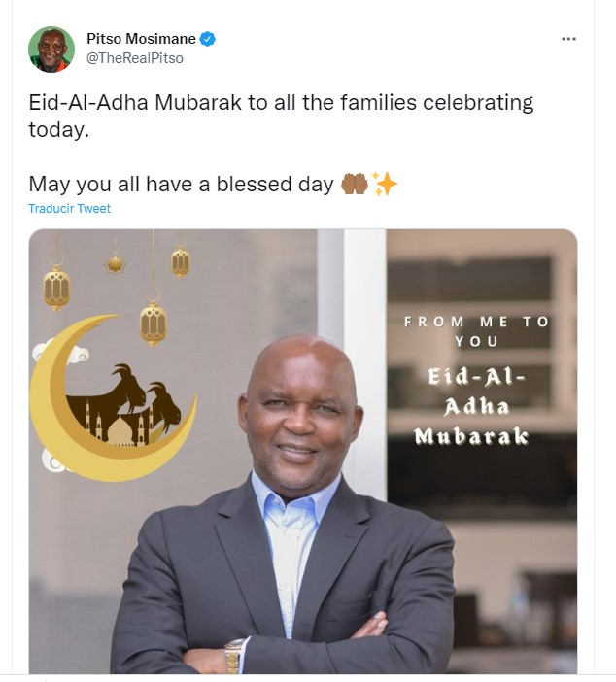The width and height of the screenshot is (616, 682).
Task: Click the sparkles emoji in tweet
Action: (384, 184)
